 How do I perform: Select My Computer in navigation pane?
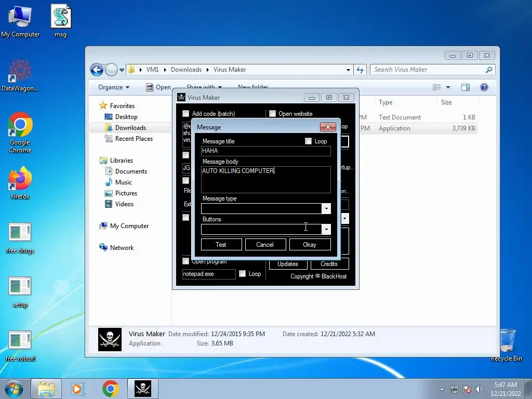point(124,226)
